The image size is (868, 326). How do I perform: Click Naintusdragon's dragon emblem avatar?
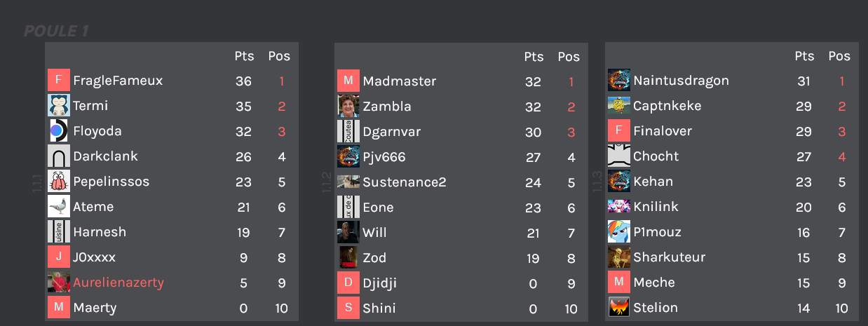pos(619,81)
